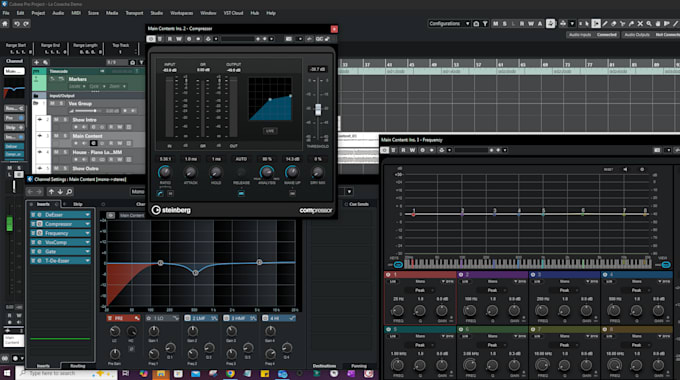The image size is (680, 380).
Task: Select the Glue tool in the toolbar
Action: 631,24
